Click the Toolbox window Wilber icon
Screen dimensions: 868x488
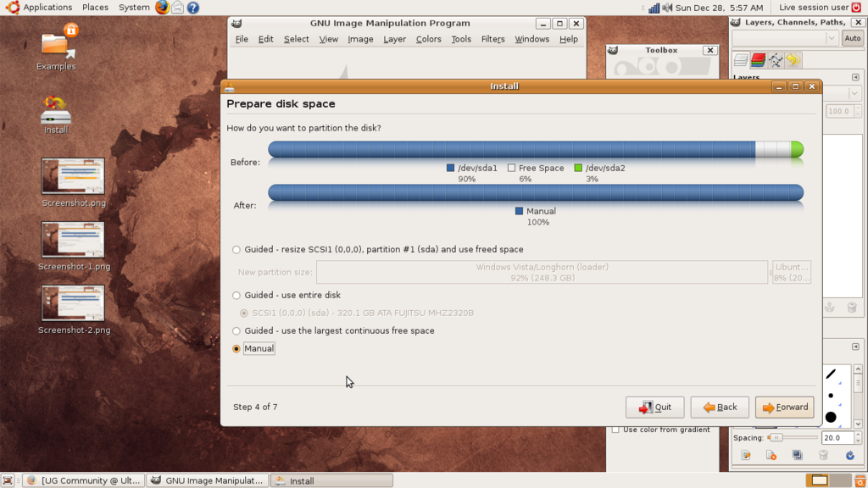click(x=613, y=50)
